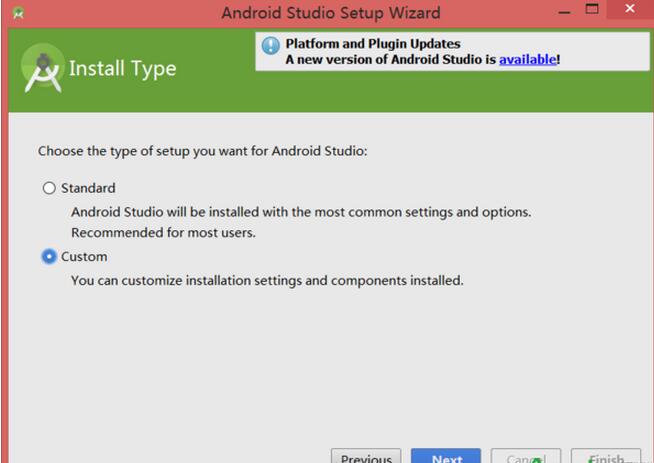Viewport: 654px width, 463px height.
Task: Click the Cancel button
Action: (x=526, y=456)
